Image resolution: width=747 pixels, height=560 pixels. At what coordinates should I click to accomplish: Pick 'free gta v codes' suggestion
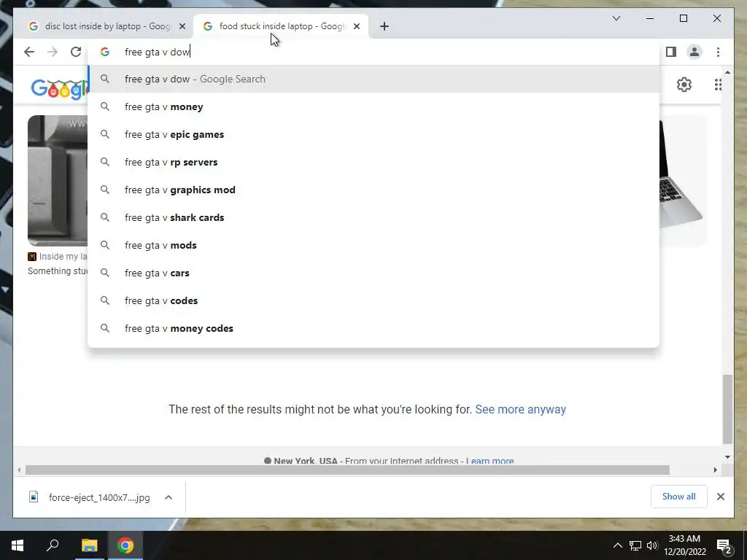tap(373, 300)
